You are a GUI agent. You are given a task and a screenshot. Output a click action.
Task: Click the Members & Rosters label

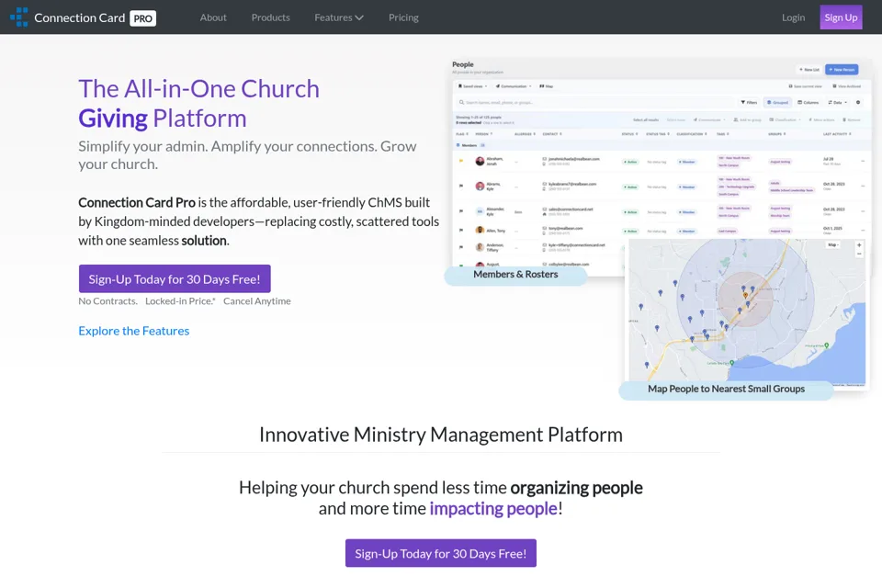click(x=515, y=274)
